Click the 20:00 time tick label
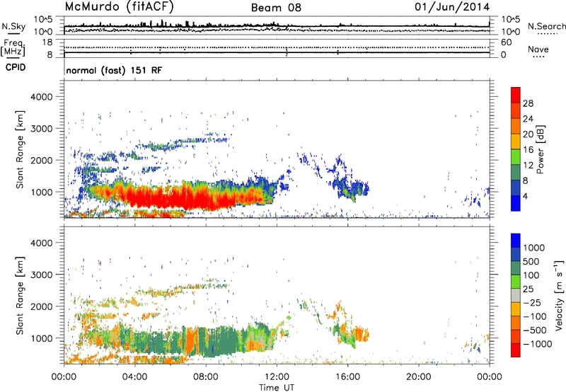 coord(418,377)
